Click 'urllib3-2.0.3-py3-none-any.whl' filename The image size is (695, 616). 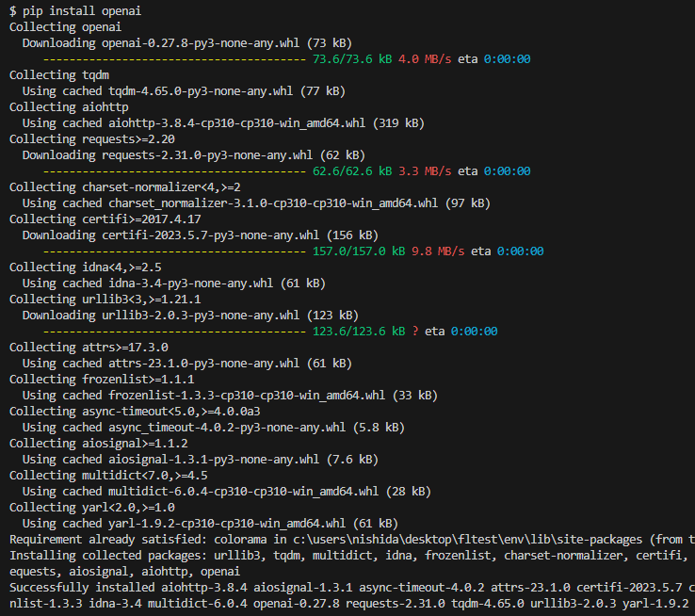[x=201, y=316]
